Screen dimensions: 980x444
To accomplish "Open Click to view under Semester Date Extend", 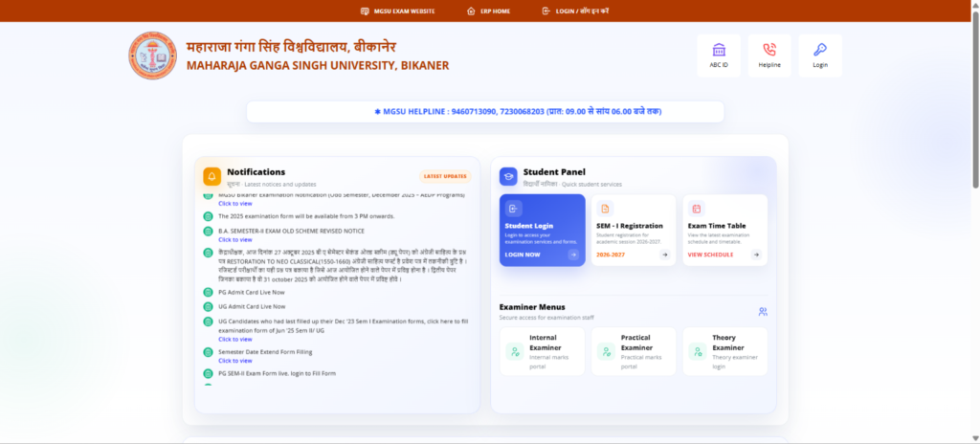I will pyautogui.click(x=235, y=361).
